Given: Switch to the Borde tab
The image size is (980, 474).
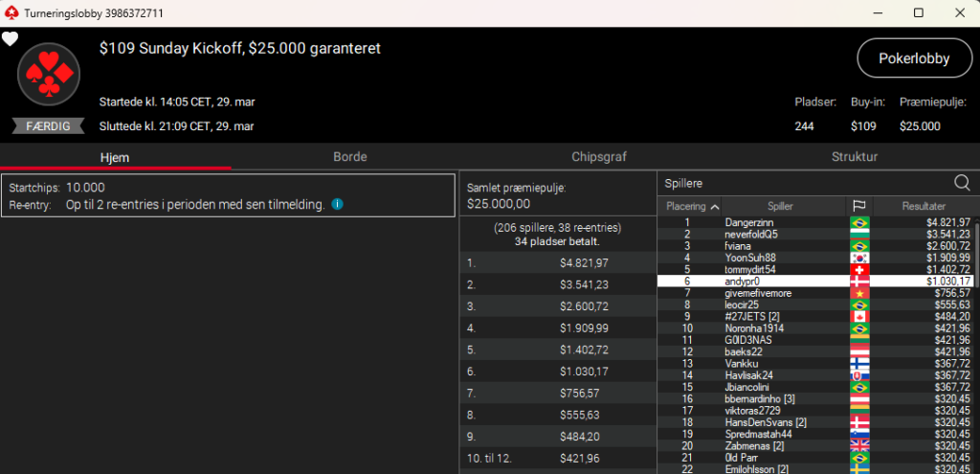Looking at the screenshot, I should click(349, 157).
